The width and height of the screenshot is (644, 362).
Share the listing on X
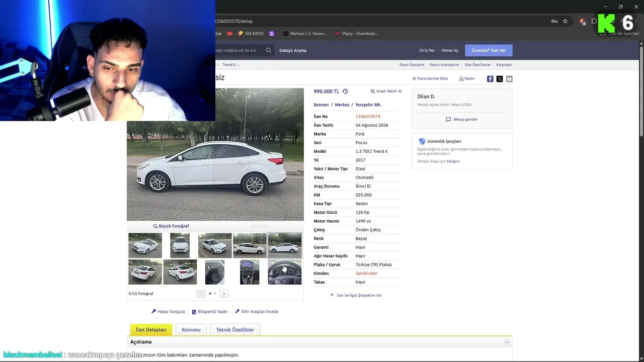[500, 79]
